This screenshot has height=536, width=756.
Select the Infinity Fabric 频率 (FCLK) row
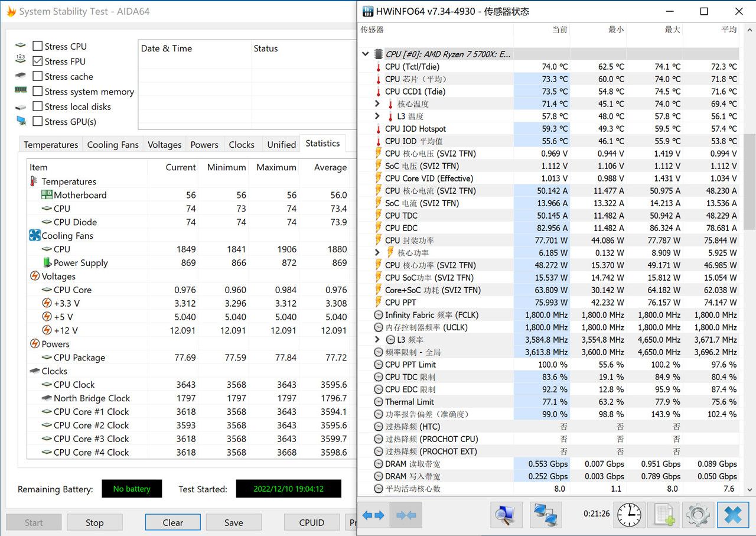(x=549, y=315)
